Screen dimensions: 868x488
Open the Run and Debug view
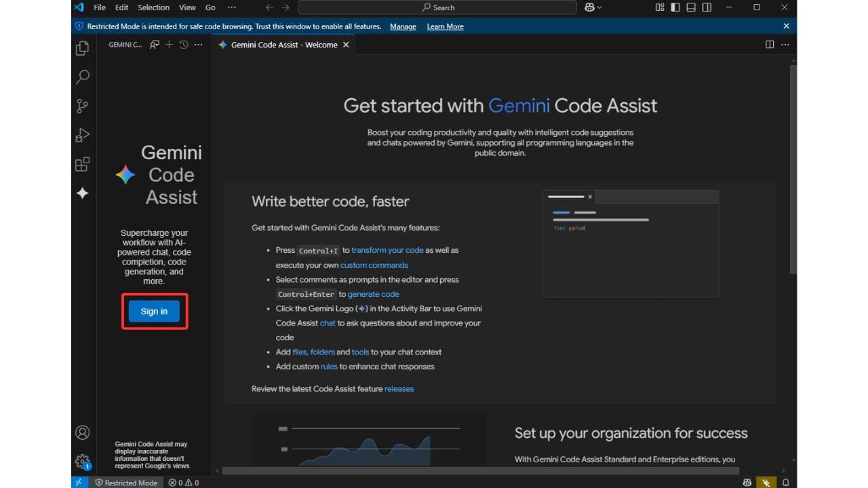coord(82,135)
